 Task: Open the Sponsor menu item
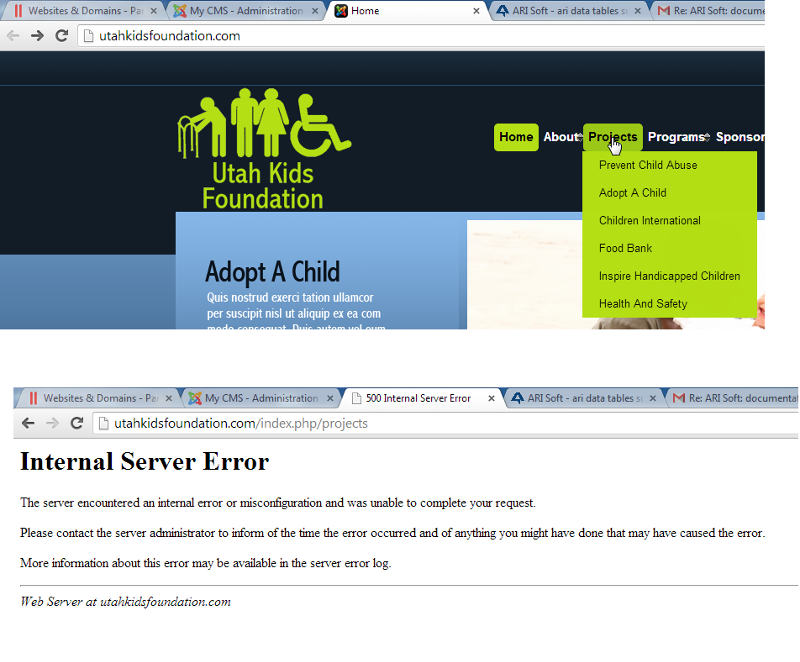[740, 137]
